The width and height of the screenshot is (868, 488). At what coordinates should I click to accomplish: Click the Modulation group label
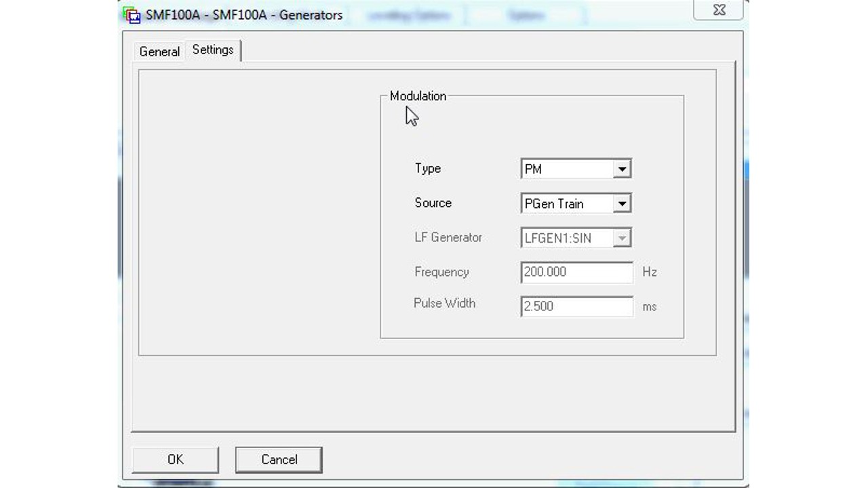(x=418, y=96)
